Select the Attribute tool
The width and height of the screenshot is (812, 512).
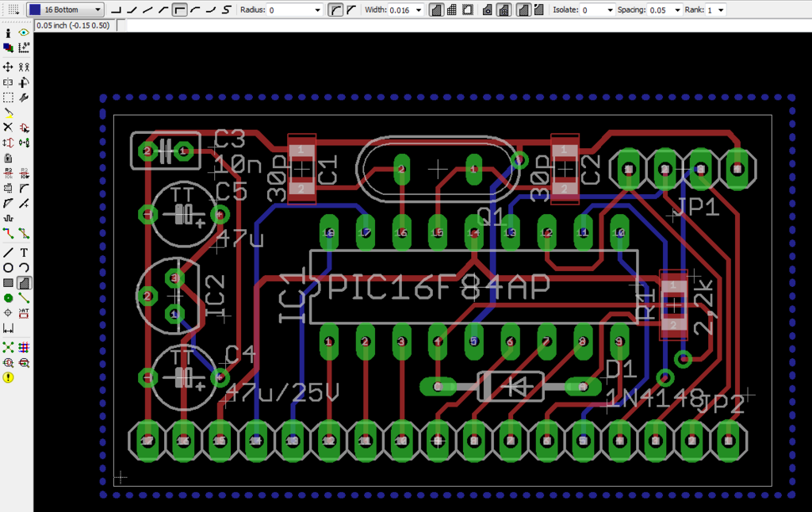[24, 313]
